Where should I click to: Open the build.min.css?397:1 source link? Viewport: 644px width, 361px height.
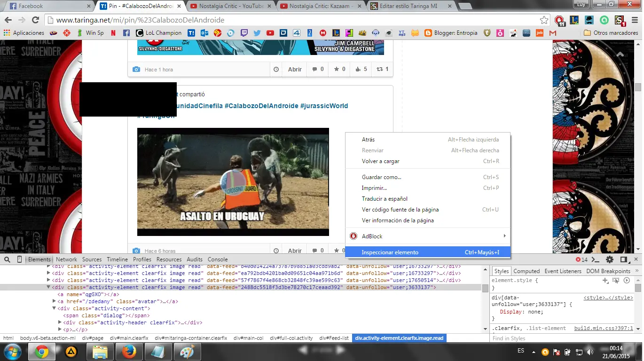(604, 328)
